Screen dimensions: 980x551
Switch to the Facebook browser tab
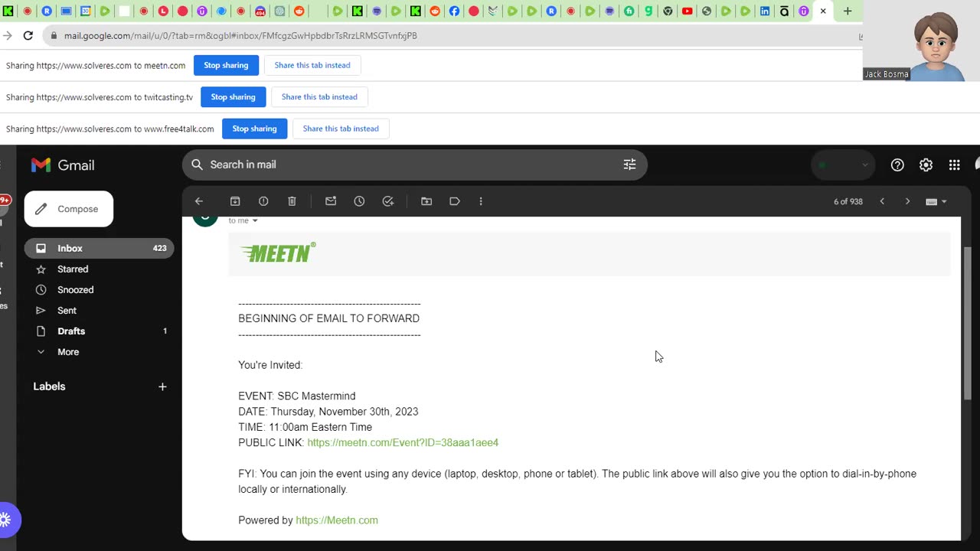[454, 11]
